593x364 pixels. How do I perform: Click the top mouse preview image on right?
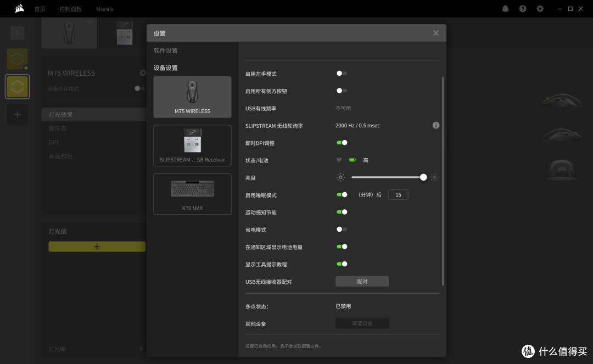point(561,100)
